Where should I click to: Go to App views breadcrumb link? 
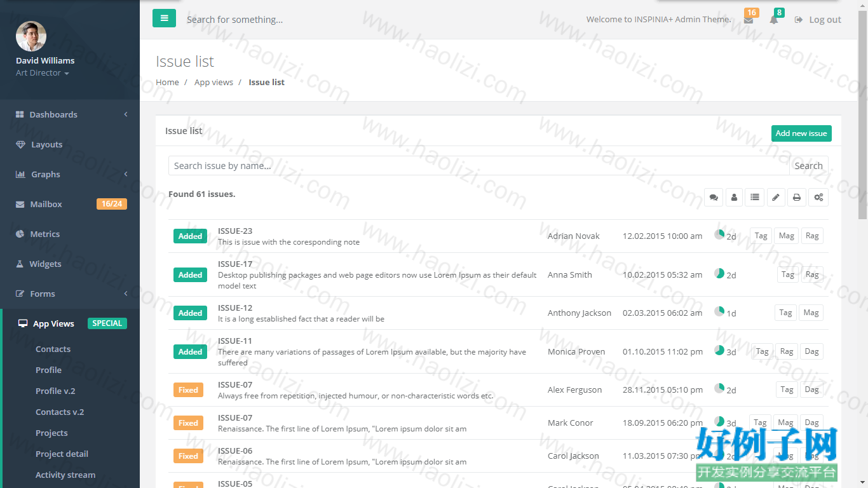coord(214,82)
